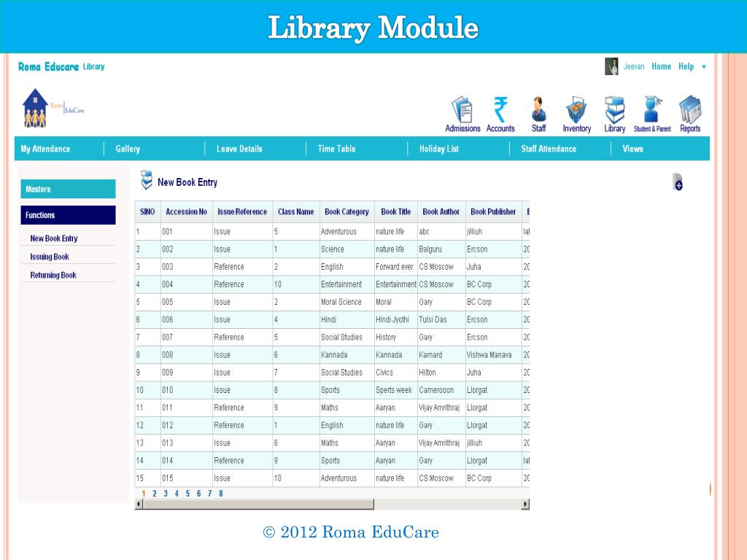Go to page 3 of the table

166,494
